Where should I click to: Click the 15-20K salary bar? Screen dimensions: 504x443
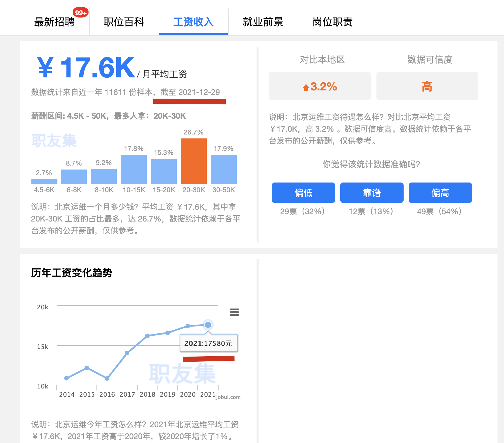click(164, 171)
